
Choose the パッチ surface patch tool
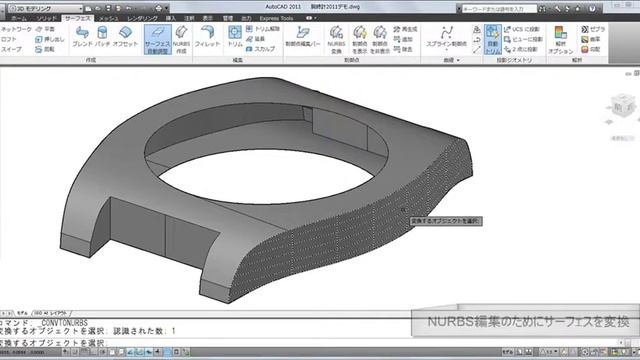tap(102, 37)
